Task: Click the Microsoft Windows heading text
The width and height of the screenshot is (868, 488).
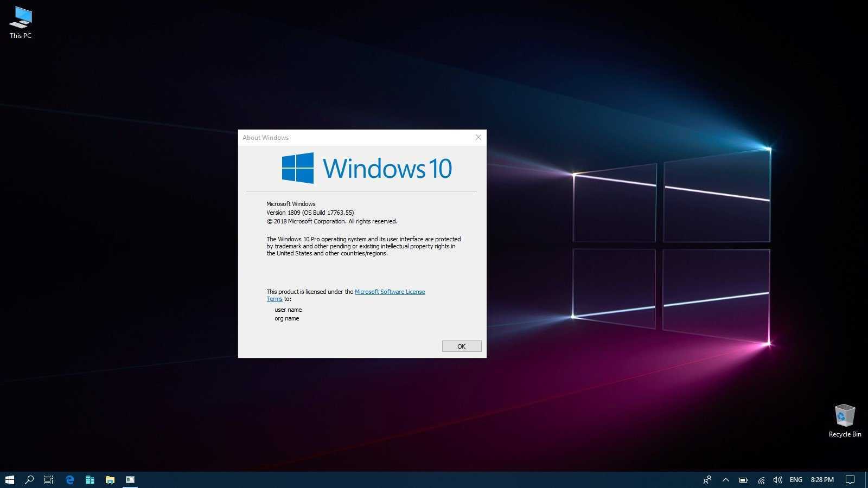Action: coord(291,204)
